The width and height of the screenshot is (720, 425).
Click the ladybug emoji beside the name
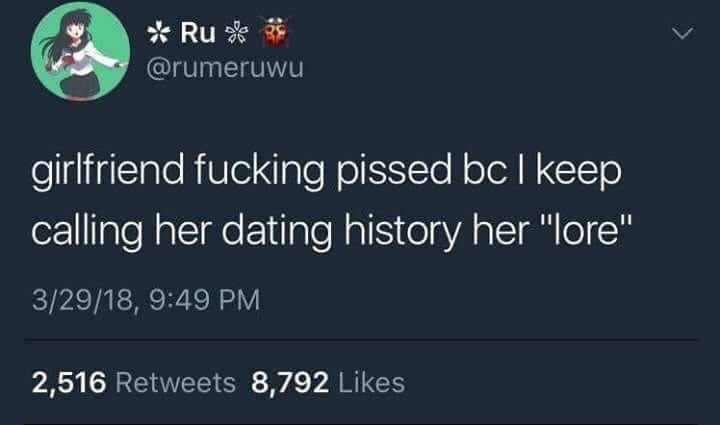(276, 32)
